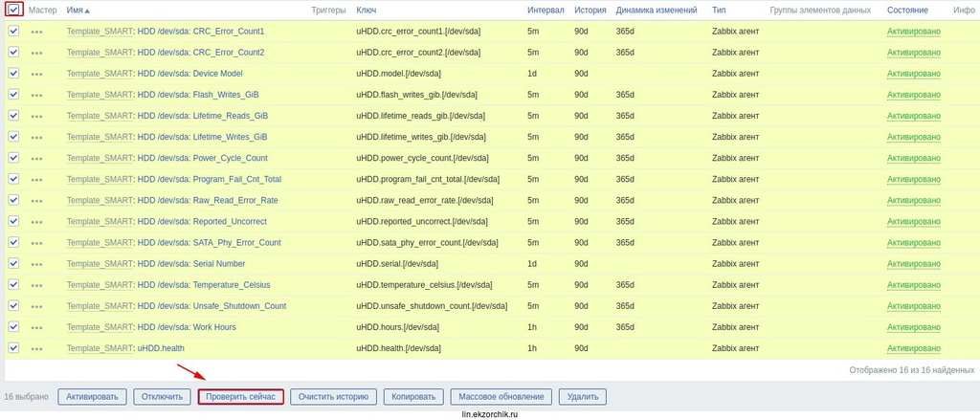The height and width of the screenshot is (420, 980).
Task: Uncheck the uHDD.health item checkbox
Action: click(13, 348)
